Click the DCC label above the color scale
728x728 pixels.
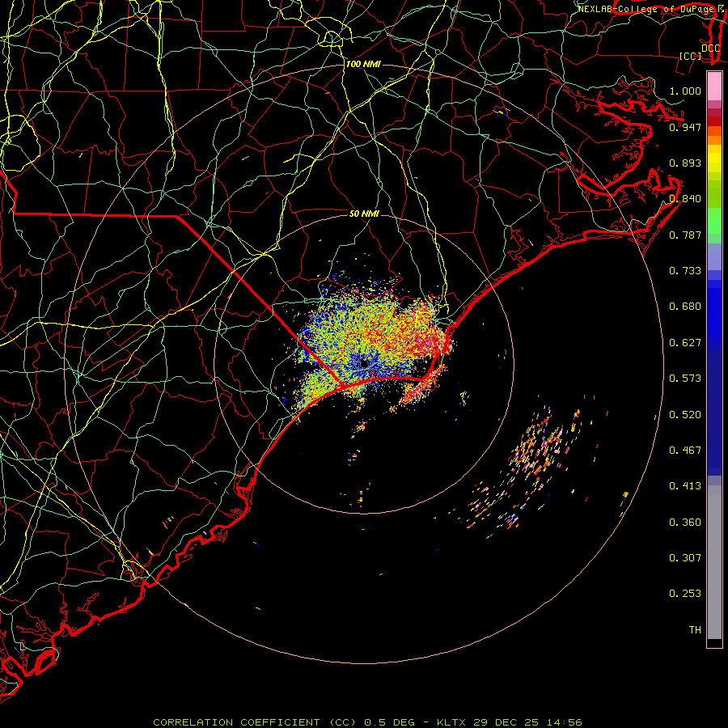(710, 48)
